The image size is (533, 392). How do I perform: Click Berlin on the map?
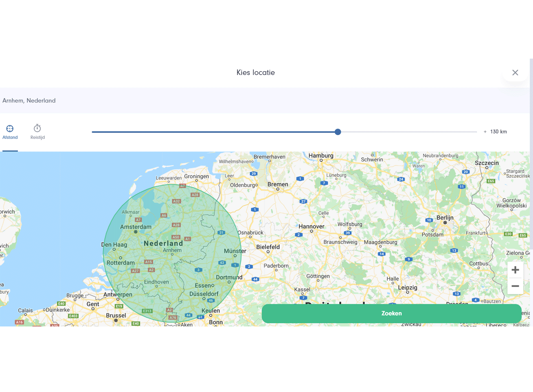[x=445, y=218]
